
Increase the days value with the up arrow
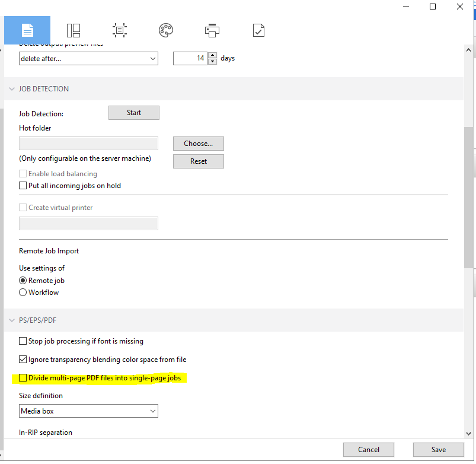212,55
